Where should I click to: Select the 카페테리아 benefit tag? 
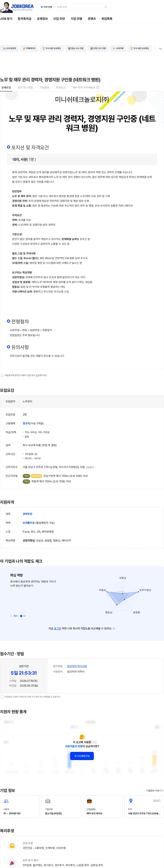point(29,49)
